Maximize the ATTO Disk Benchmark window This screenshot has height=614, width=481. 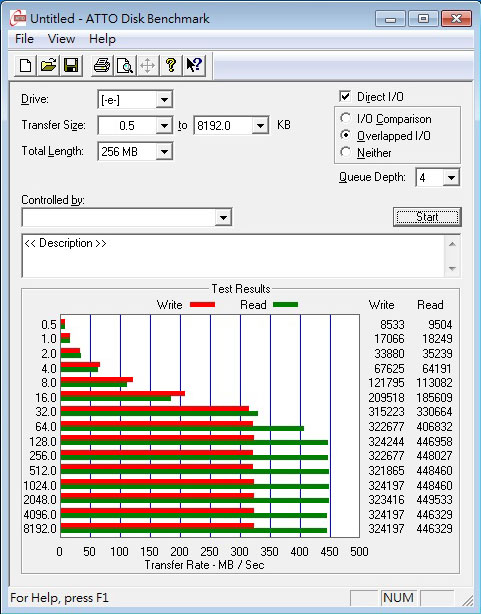click(x=423, y=19)
